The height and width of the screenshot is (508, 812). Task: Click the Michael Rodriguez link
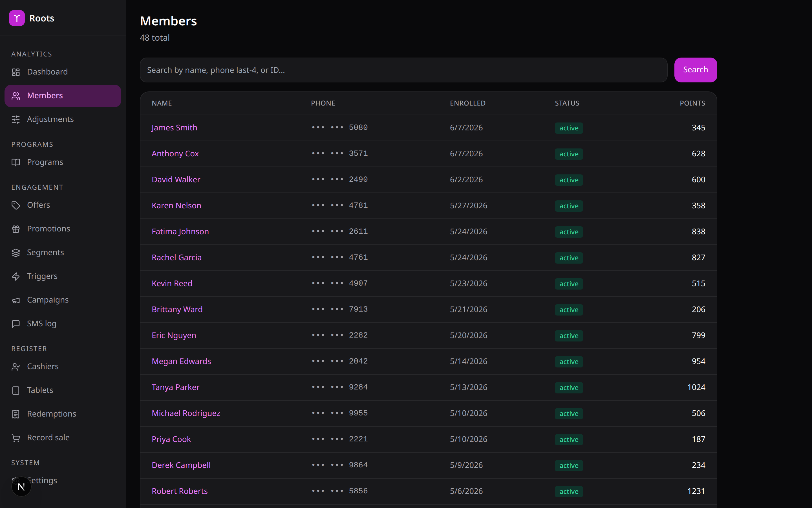click(x=186, y=413)
